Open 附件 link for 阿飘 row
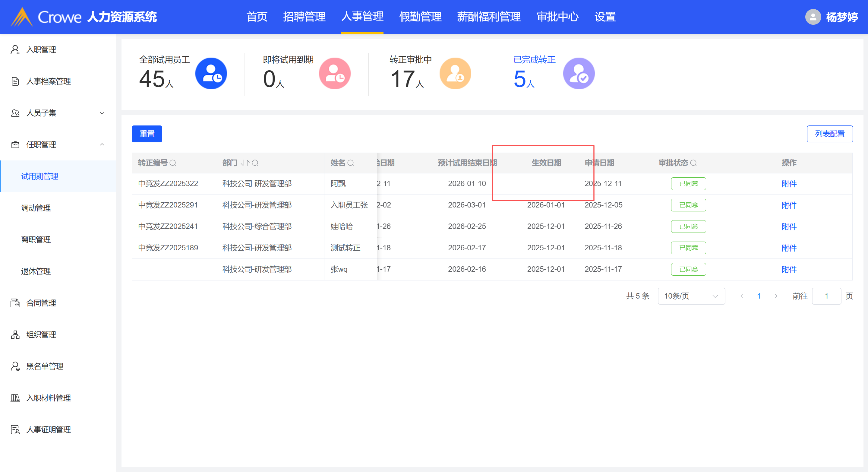868x472 pixels. (x=789, y=184)
